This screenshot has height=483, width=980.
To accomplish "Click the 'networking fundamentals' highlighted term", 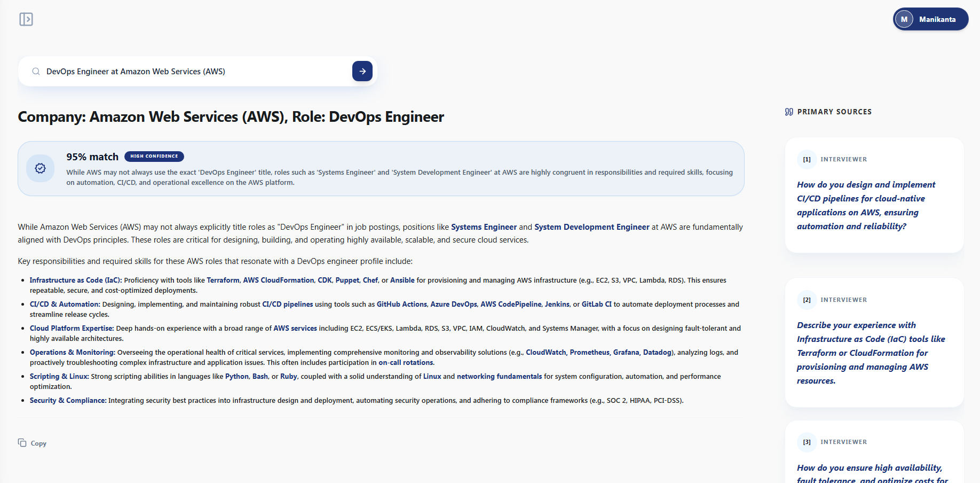I will (x=500, y=376).
